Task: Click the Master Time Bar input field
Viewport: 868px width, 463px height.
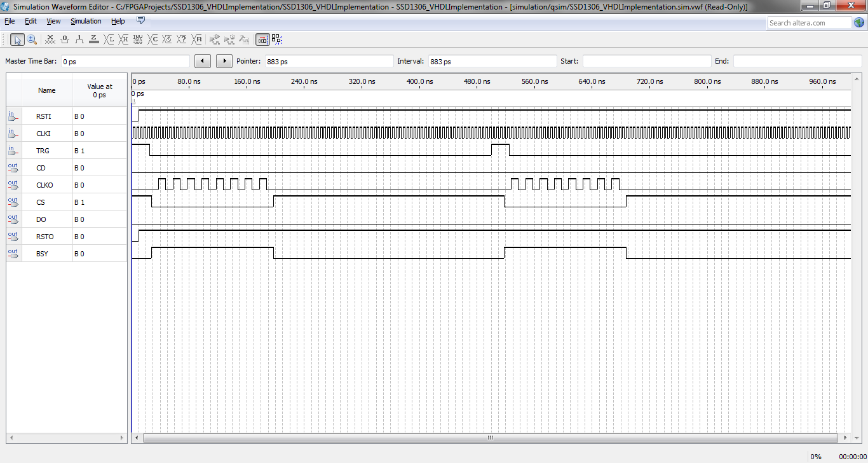Action: 125,62
